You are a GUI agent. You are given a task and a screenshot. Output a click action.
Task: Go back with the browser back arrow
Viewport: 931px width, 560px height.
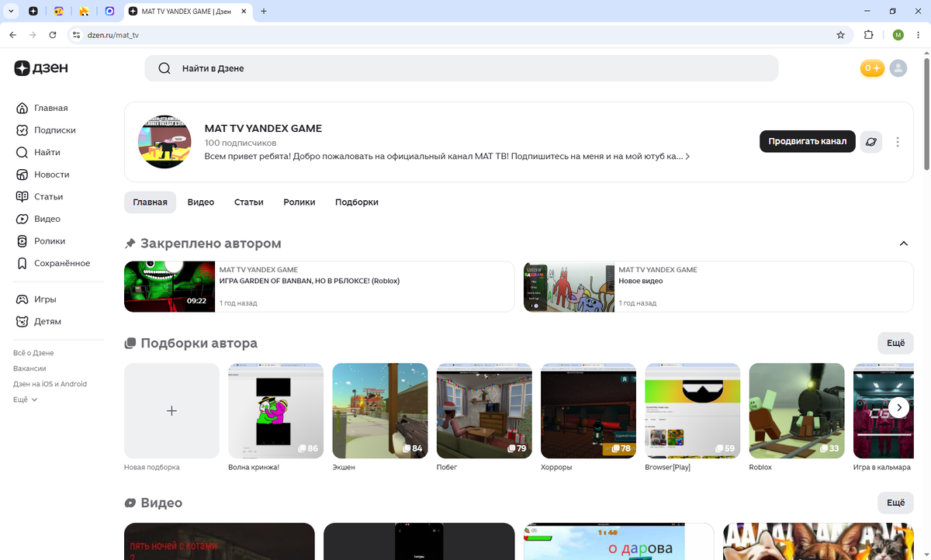(12, 35)
